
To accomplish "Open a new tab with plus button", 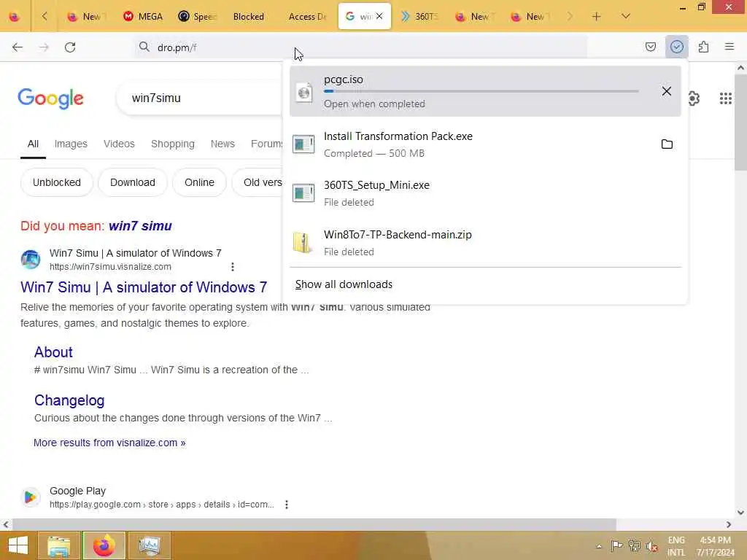I will tap(596, 17).
